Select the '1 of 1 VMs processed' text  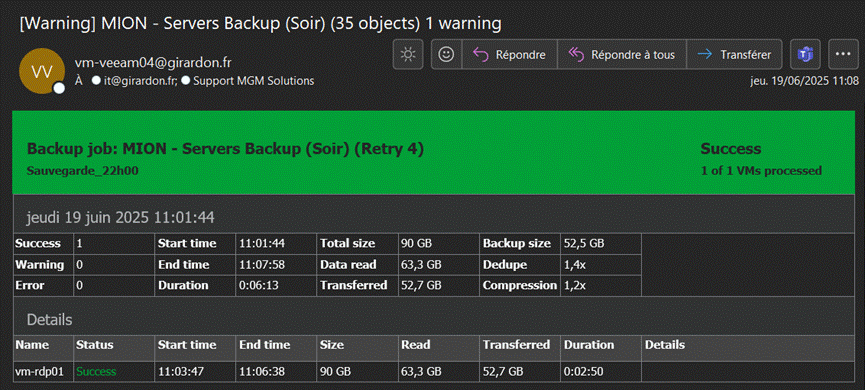pyautogui.click(x=761, y=170)
